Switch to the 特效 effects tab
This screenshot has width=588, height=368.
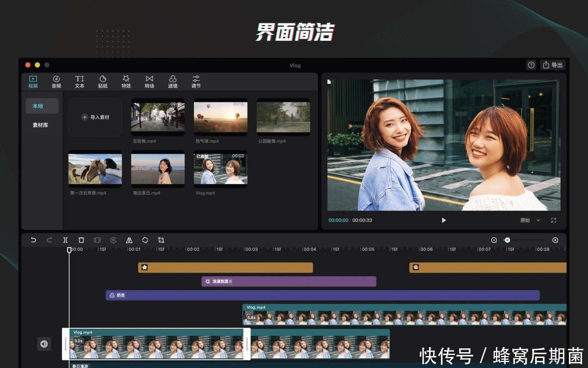(126, 82)
